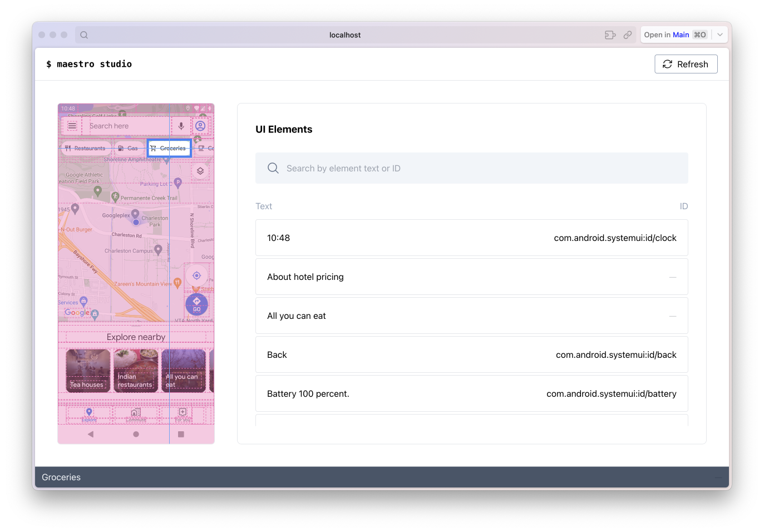Click the com.android.systemui:id/battery ID

[611, 393]
